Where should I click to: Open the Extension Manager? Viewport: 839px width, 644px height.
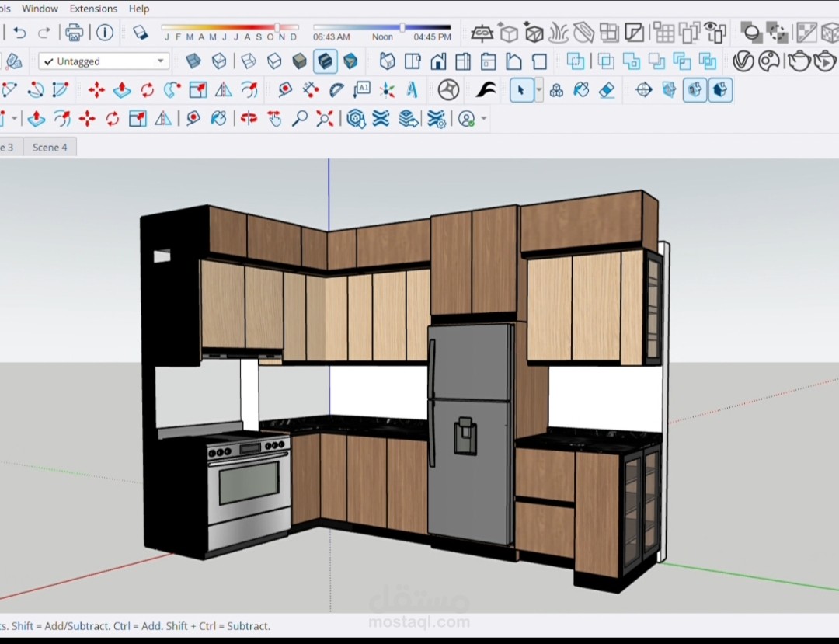pos(436,119)
